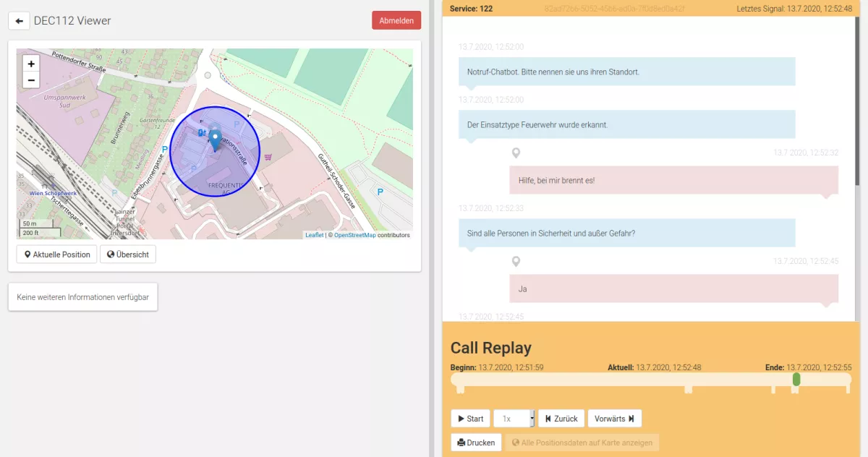This screenshot has width=868, height=457.
Task: Open the OpenStreetMap contributors link
Action: pos(354,235)
